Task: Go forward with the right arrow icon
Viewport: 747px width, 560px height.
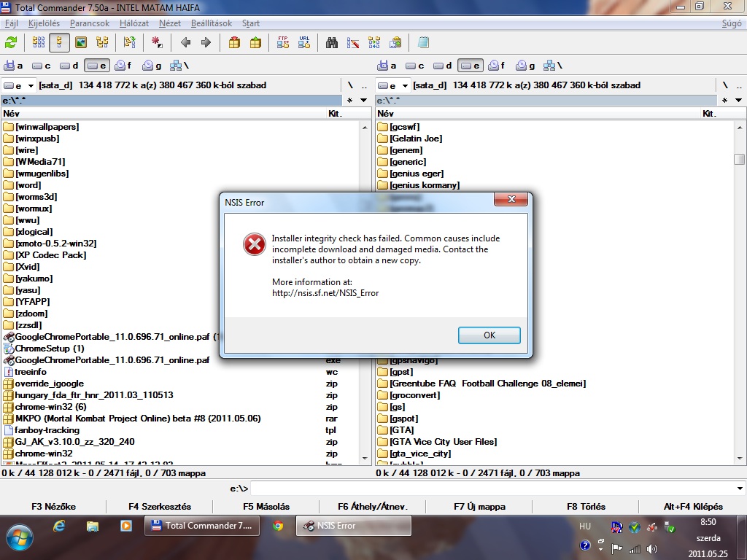Action: click(x=206, y=43)
